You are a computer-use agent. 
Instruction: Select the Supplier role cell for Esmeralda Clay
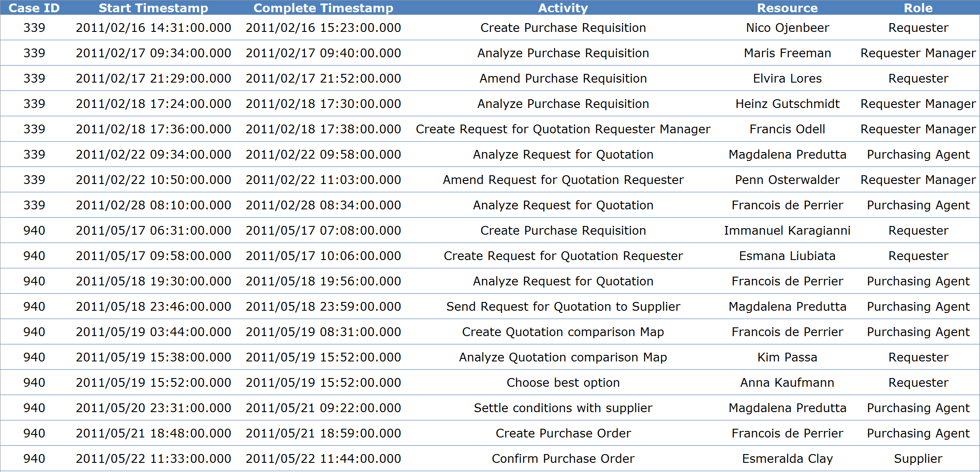tap(918, 458)
